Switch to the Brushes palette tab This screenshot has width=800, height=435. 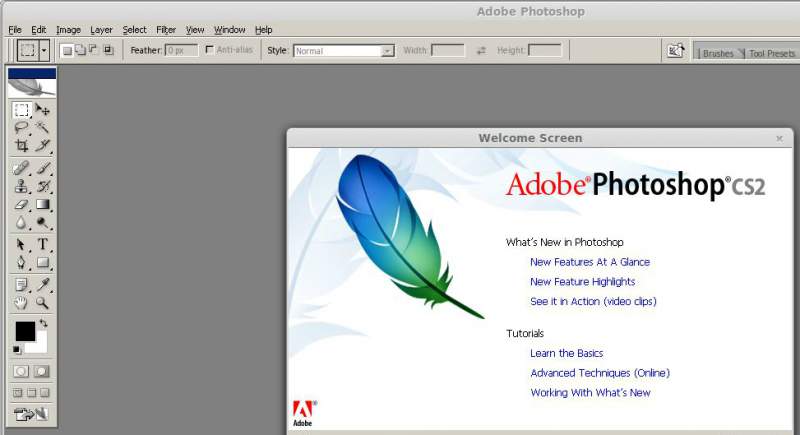click(x=717, y=53)
